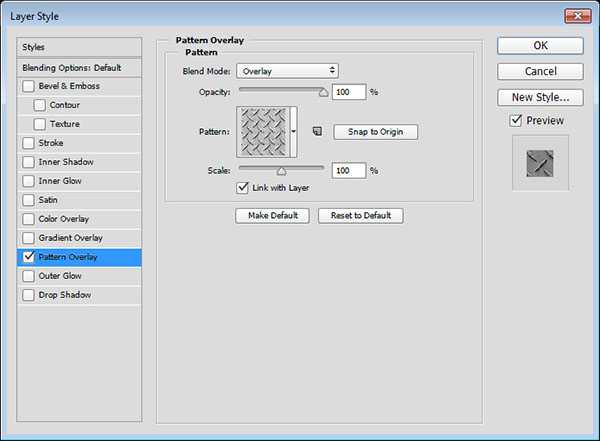
Task: Click the Opacity slider handle
Action: click(x=323, y=92)
